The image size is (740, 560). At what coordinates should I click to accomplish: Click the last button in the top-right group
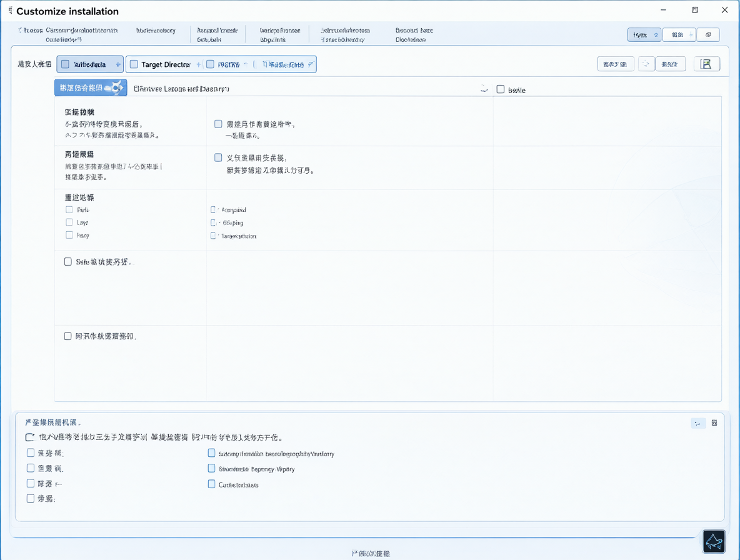click(708, 34)
